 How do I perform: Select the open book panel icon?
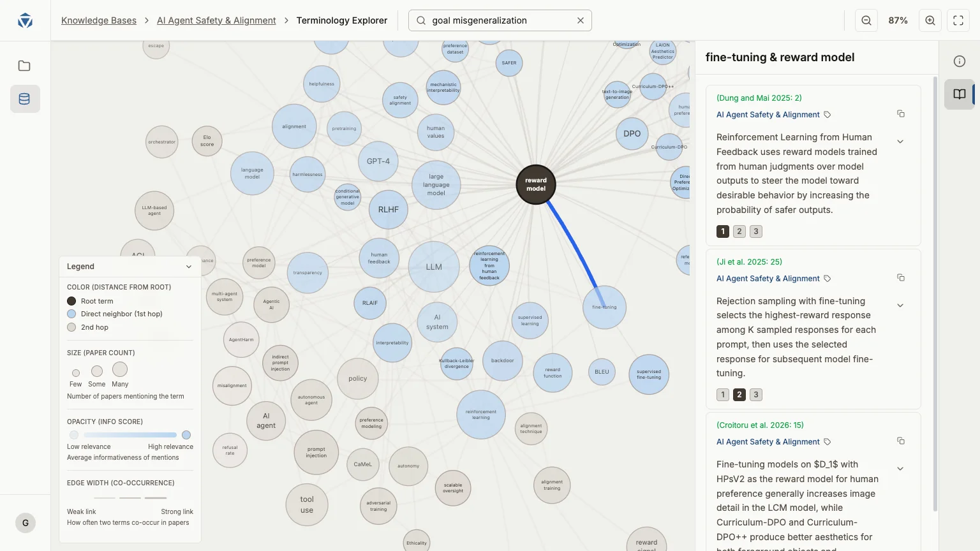click(x=959, y=94)
